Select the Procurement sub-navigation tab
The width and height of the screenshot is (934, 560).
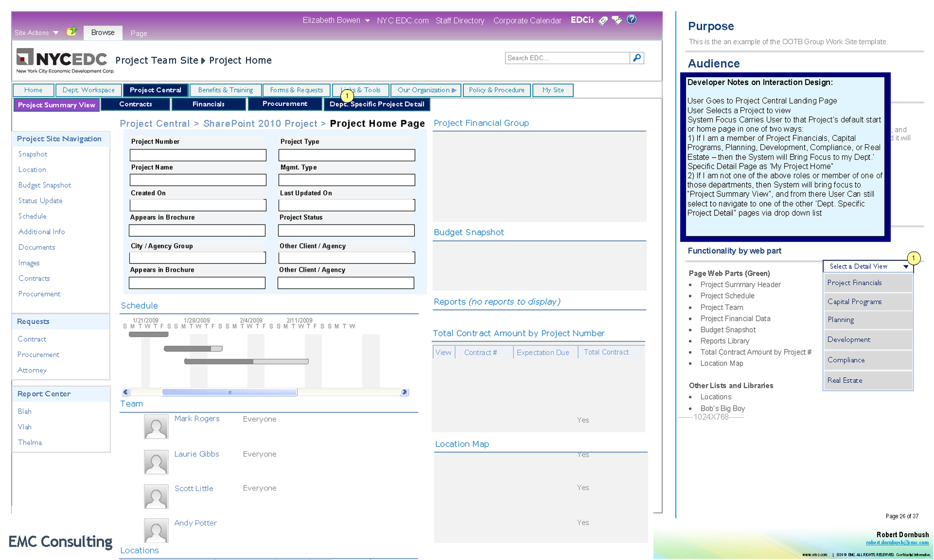coord(285,104)
